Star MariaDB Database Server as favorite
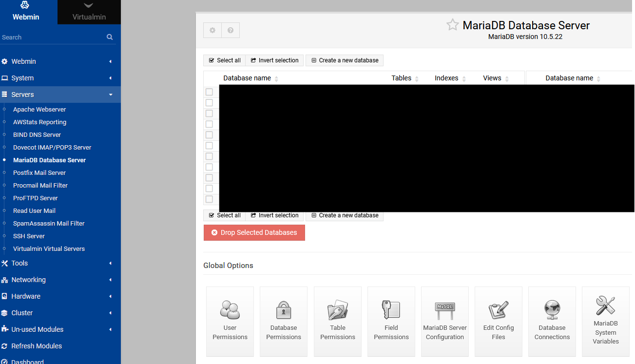Image resolution: width=635 pixels, height=364 pixels. [x=452, y=25]
